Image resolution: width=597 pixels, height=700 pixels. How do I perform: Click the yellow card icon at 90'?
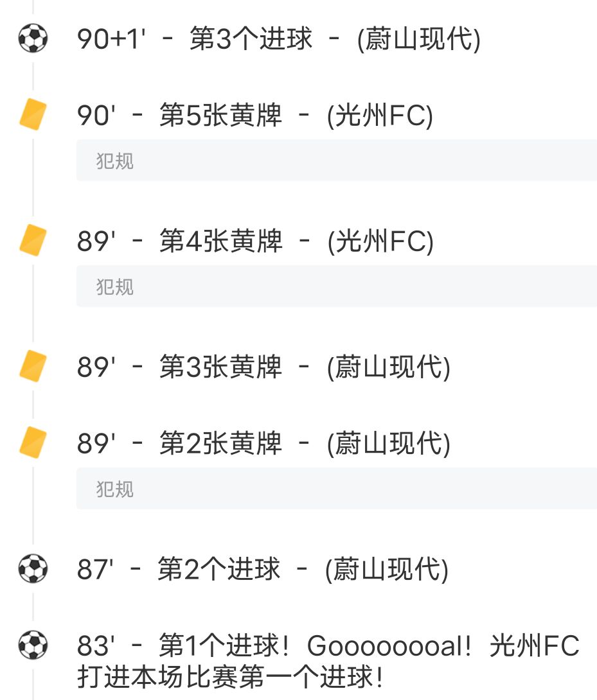[32, 116]
